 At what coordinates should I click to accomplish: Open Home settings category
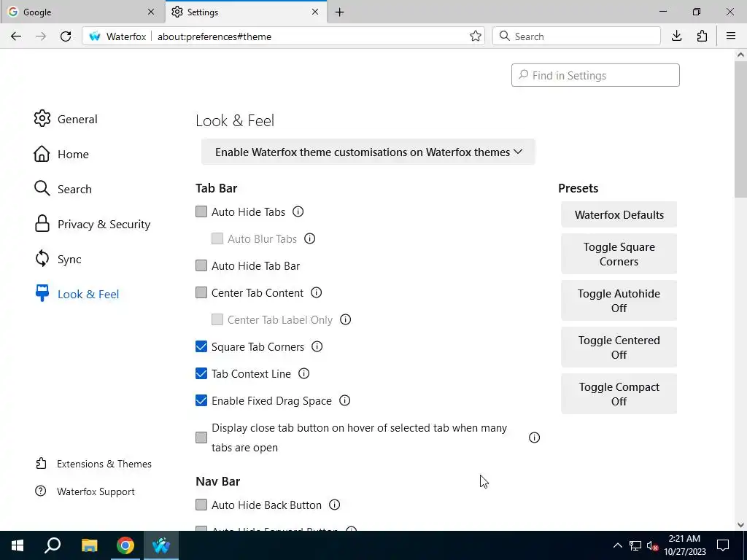pos(61,154)
